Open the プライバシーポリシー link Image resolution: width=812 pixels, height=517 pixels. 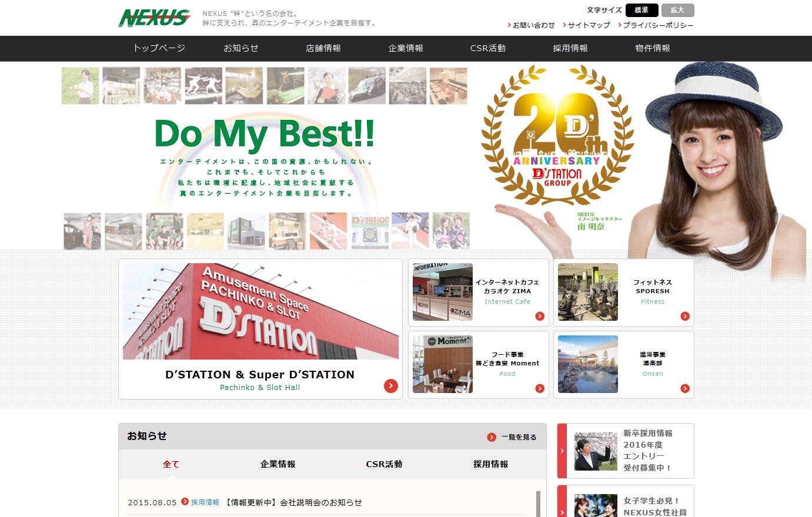pyautogui.click(x=659, y=25)
